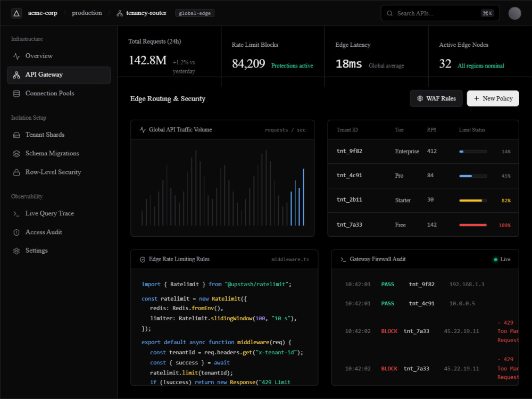Click the limit bar for tnt_4c91
The width and height of the screenshot is (532, 399).
coord(473,176)
